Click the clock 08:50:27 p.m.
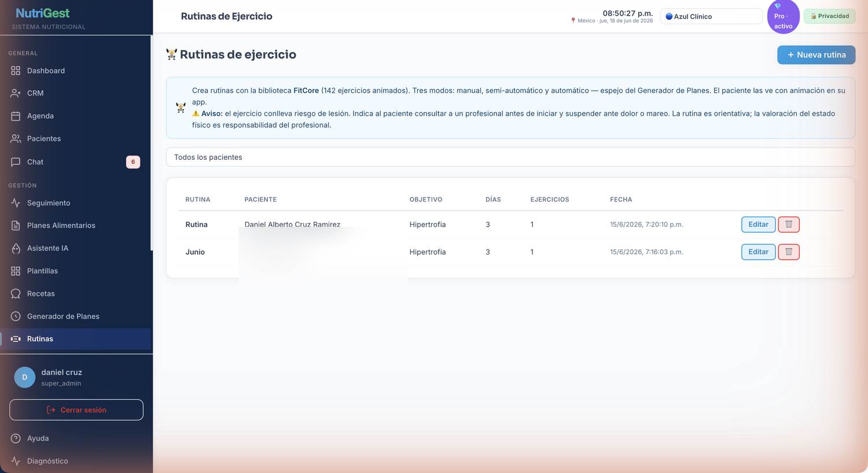Viewport: 868px width, 473px height. [628, 13]
